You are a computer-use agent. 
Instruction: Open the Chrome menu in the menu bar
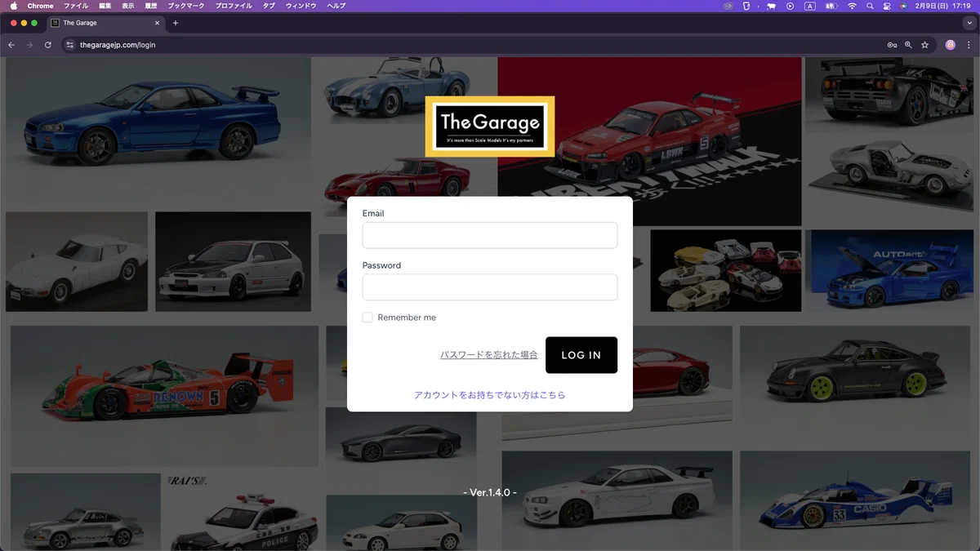pyautogui.click(x=40, y=6)
